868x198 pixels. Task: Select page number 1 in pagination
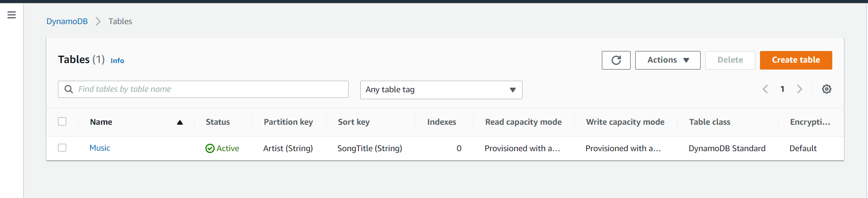782,89
